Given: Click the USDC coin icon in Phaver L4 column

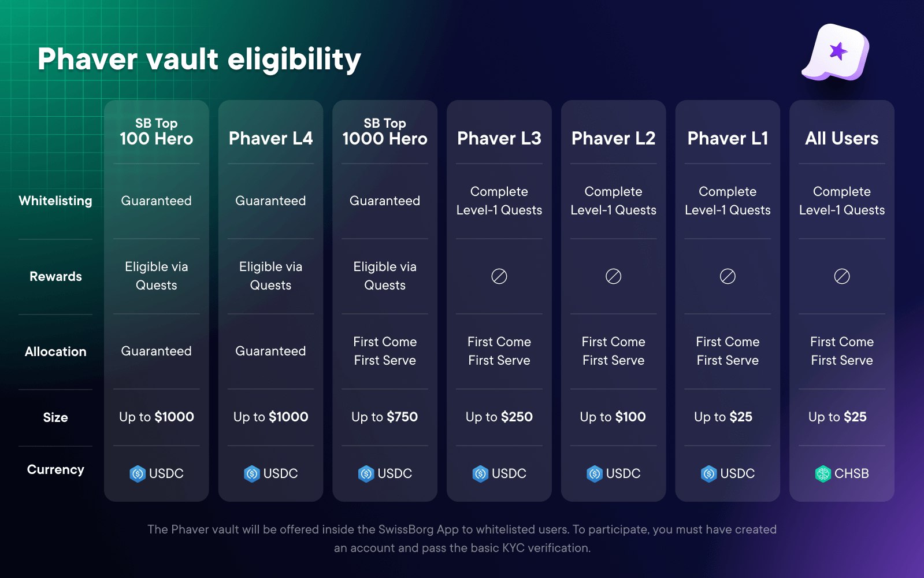Looking at the screenshot, I should 252,474.
